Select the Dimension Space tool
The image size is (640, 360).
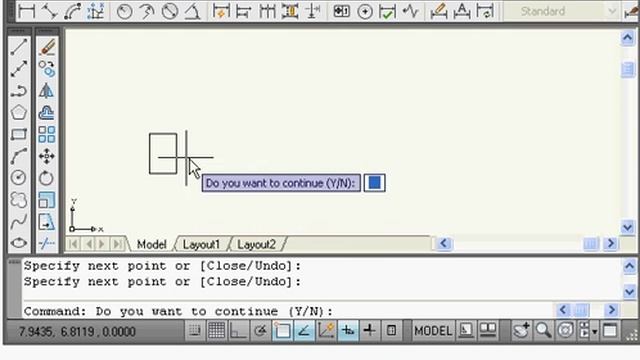(x=290, y=11)
